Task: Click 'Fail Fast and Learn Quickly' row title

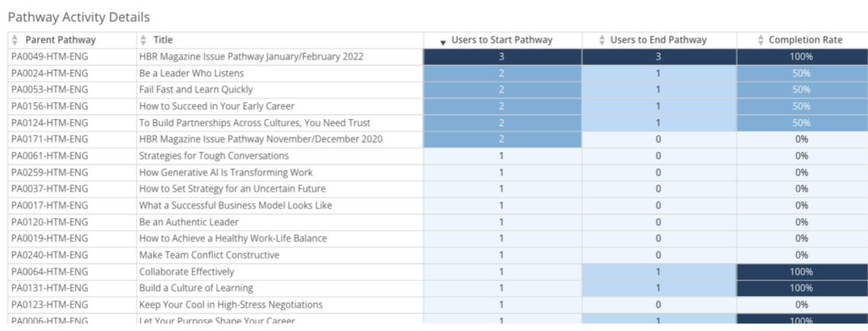Action: tap(195, 90)
